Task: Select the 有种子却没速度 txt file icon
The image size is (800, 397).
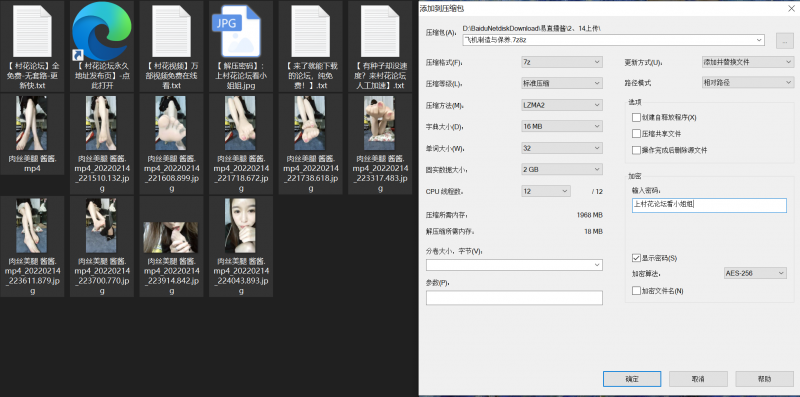Action: coord(380,31)
